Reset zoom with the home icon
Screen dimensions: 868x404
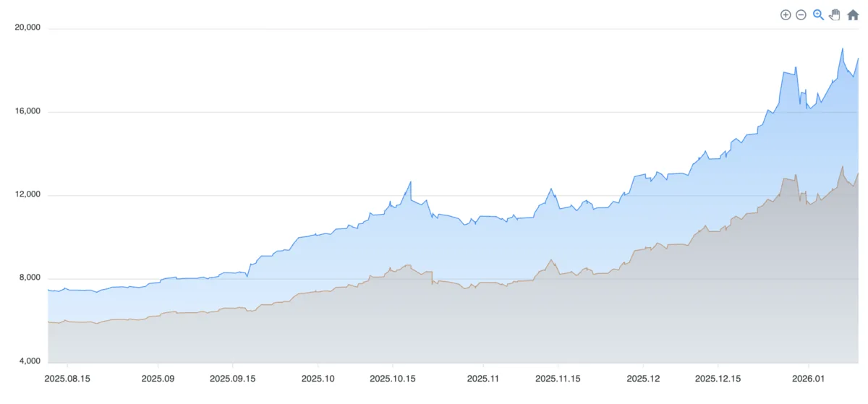tap(853, 15)
